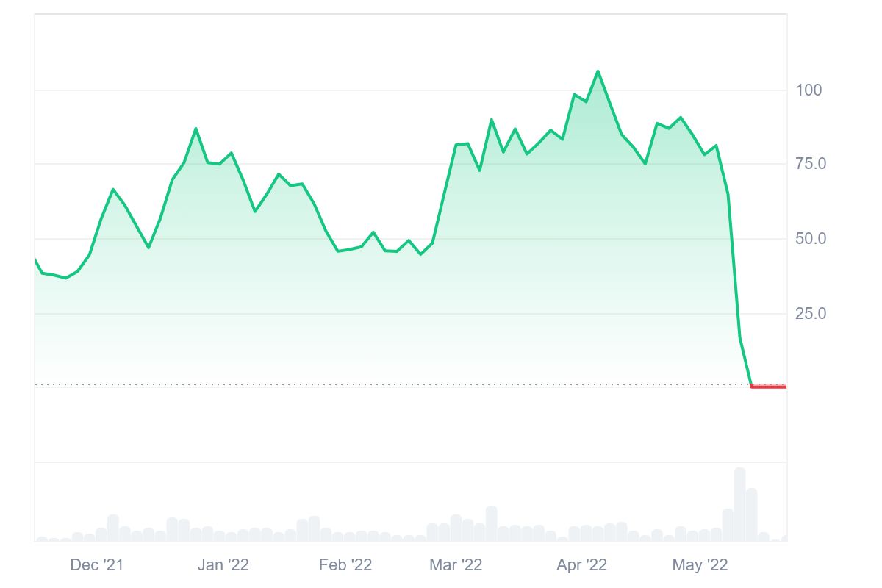882x588 pixels.
Task: Click the highest price peak in April
Action: [x=598, y=71]
